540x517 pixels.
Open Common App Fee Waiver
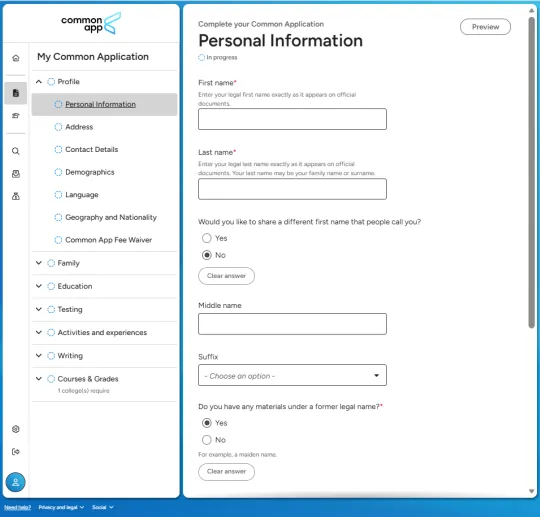coord(108,240)
